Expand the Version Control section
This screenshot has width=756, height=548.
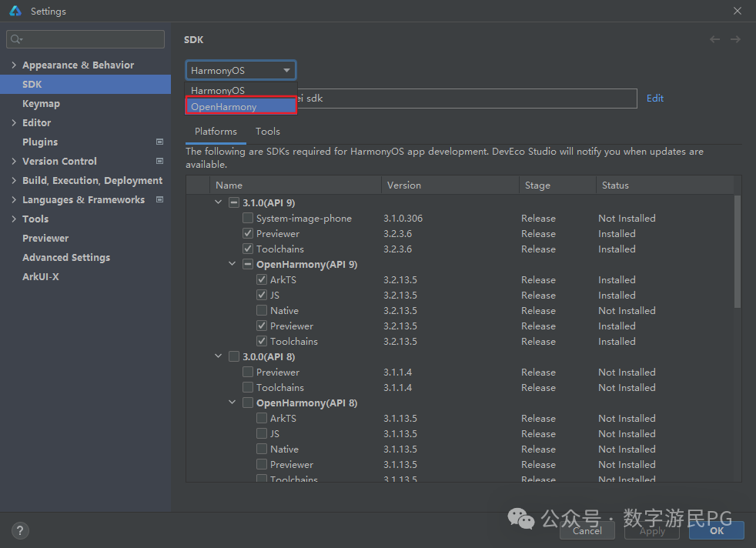(x=14, y=162)
